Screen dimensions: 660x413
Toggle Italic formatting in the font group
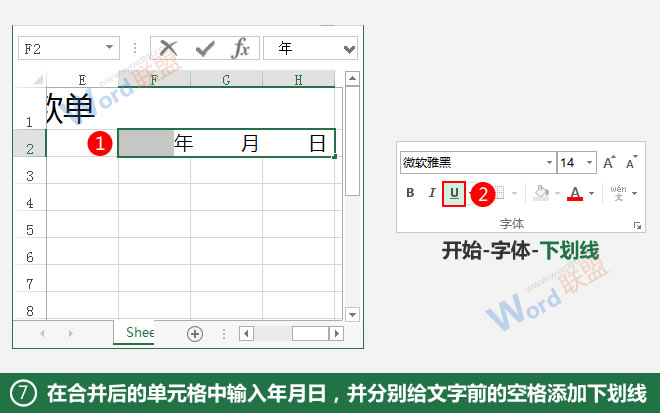click(x=432, y=193)
